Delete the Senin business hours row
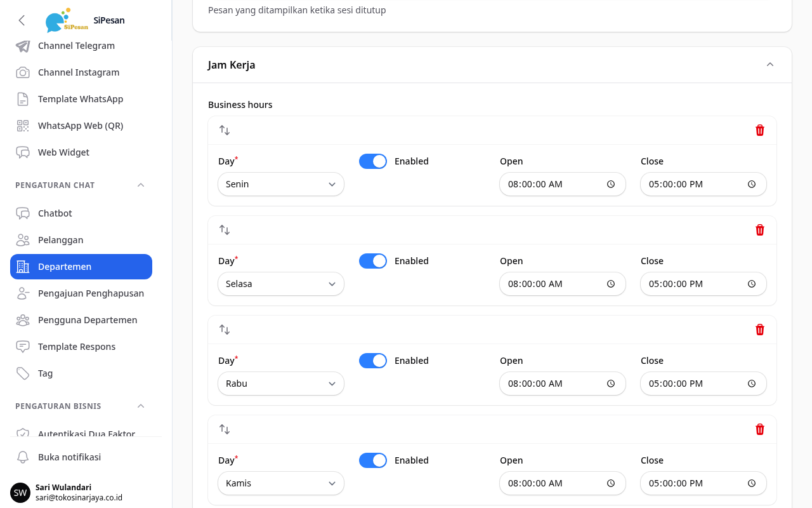The image size is (812, 508). pyautogui.click(x=760, y=130)
